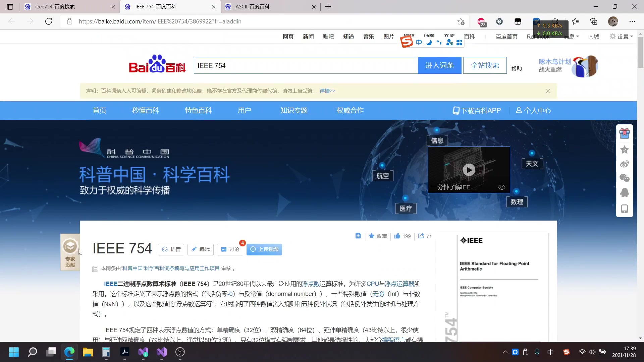Viewport: 644px width, 362px height.
Task: Click the 进入词条 button
Action: coord(439,65)
